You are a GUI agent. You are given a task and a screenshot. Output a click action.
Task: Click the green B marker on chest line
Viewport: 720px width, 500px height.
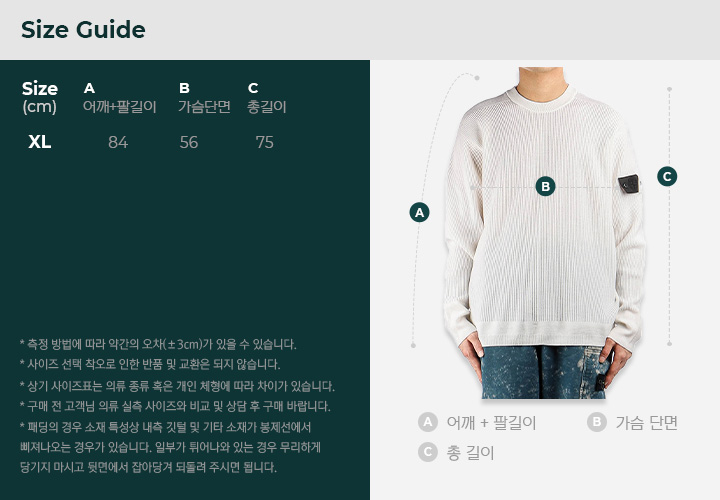pos(546,186)
